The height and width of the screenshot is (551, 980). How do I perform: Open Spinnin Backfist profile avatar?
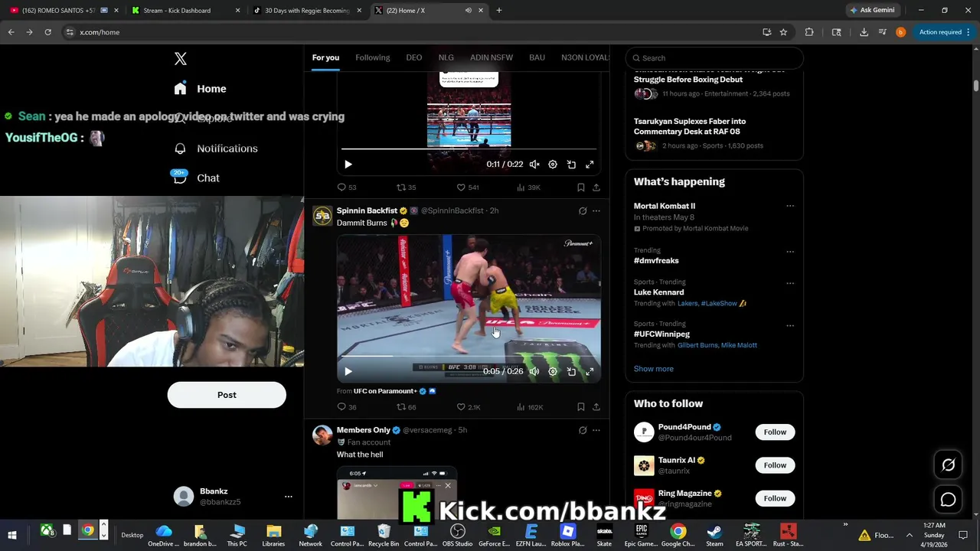tap(322, 216)
